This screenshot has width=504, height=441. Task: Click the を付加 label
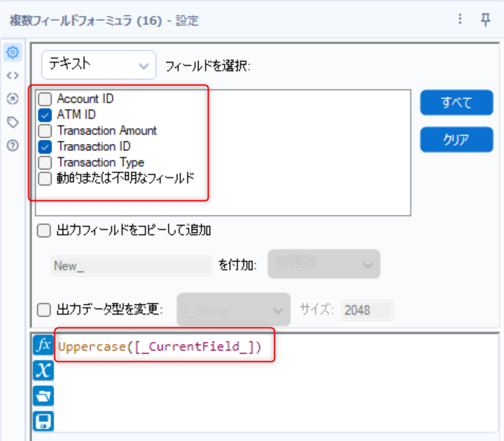pos(238,265)
